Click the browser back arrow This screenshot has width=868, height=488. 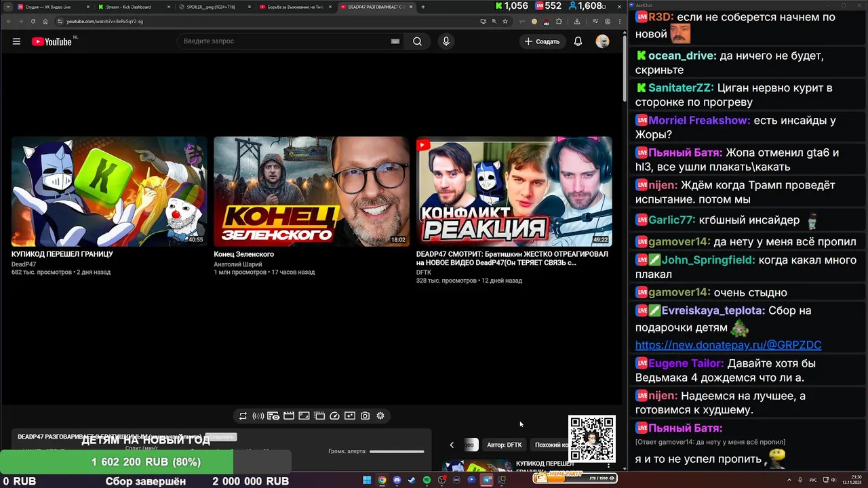(7, 21)
